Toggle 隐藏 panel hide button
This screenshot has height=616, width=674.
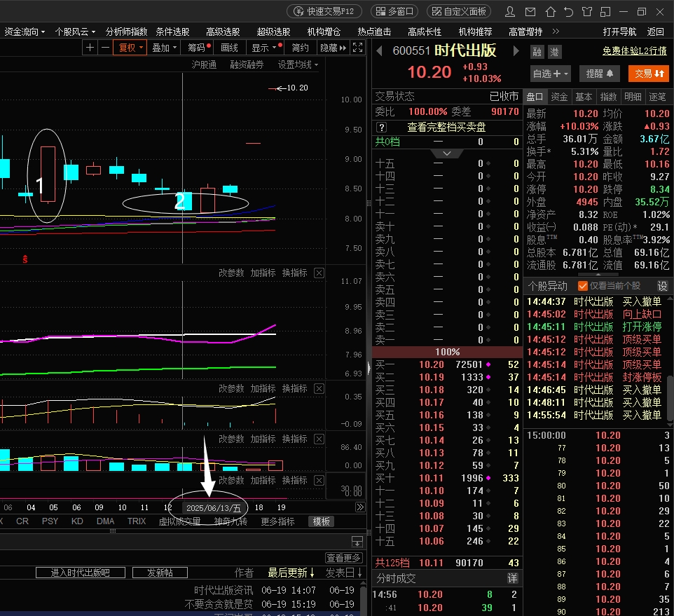tap(333, 47)
